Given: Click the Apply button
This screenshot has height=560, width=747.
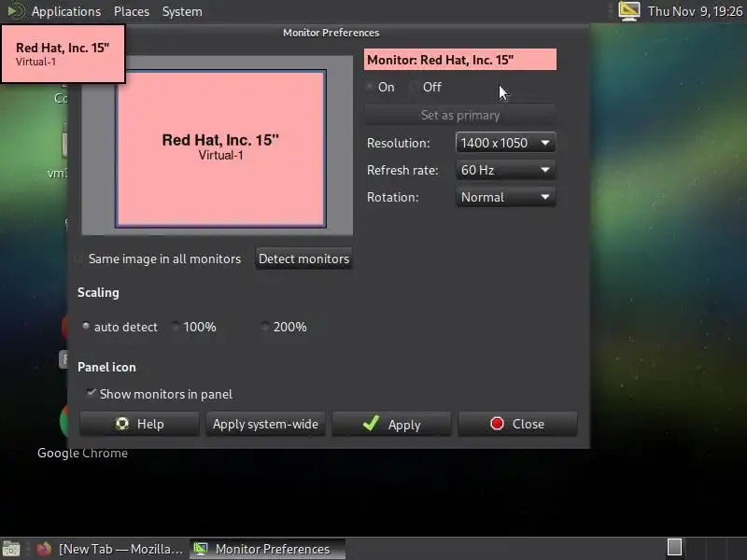Looking at the screenshot, I should [391, 424].
